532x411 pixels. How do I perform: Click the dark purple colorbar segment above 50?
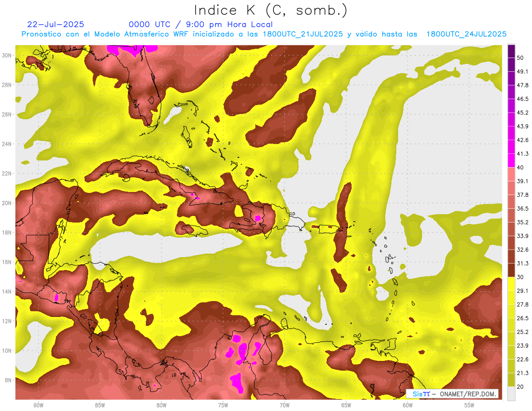[x=511, y=51]
